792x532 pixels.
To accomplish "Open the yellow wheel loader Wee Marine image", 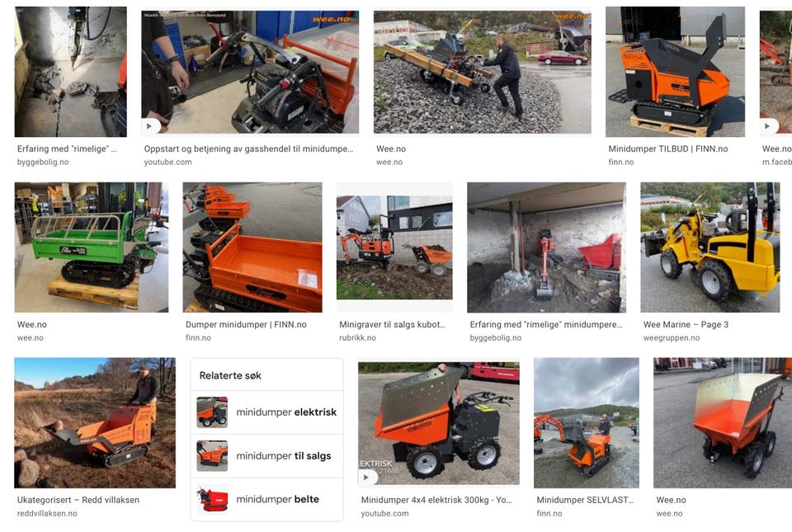I will (710, 247).
